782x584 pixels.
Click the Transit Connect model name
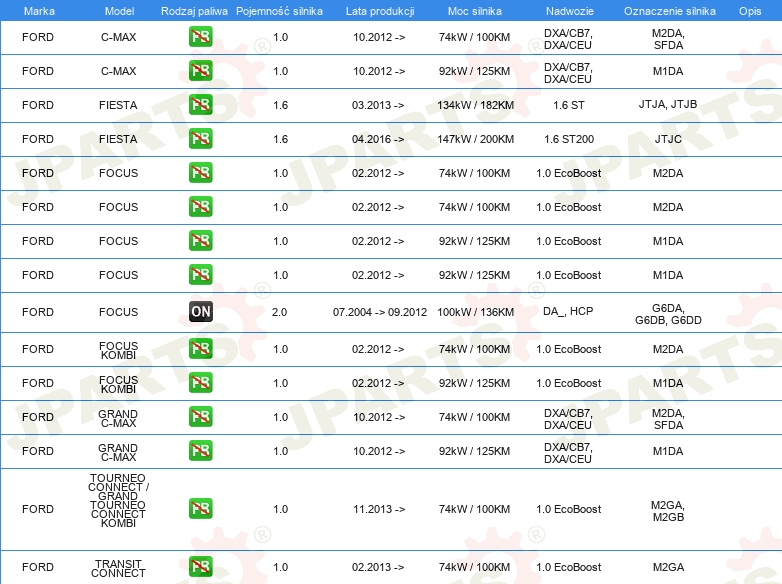118,568
